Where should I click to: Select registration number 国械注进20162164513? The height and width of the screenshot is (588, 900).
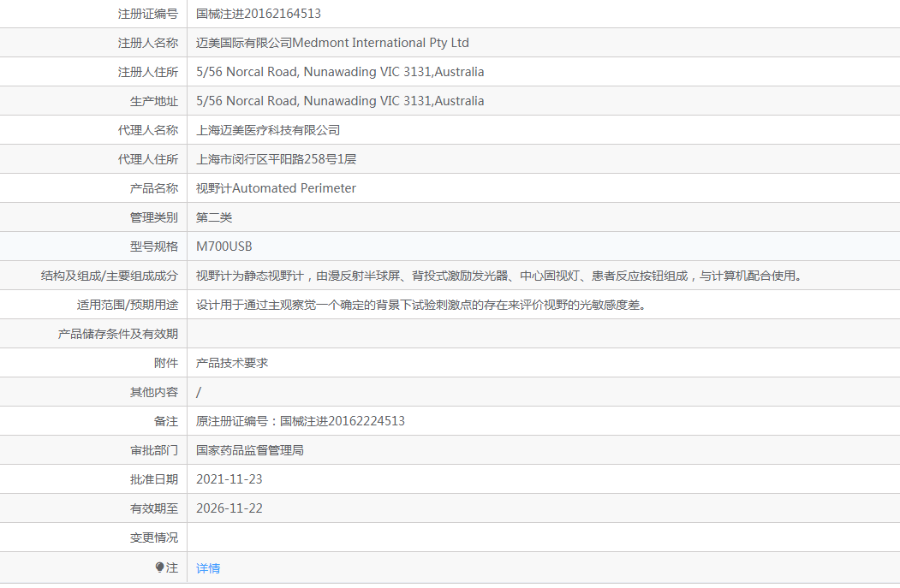point(259,14)
